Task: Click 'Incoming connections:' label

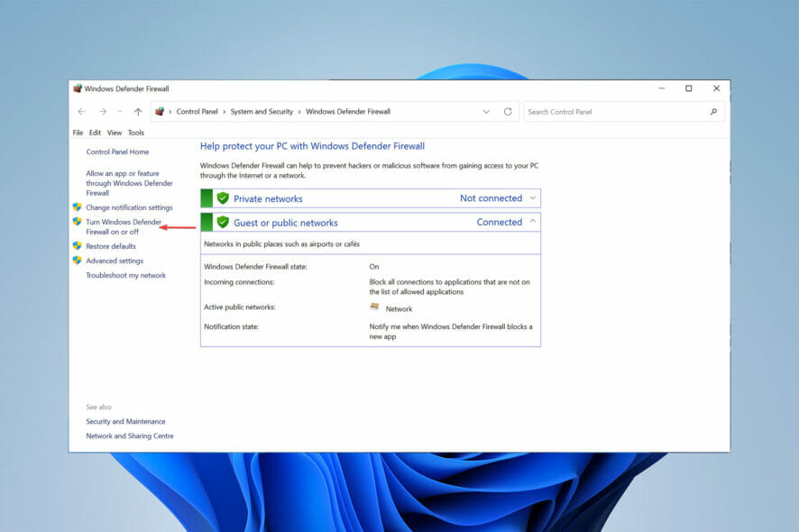Action: 239,282
